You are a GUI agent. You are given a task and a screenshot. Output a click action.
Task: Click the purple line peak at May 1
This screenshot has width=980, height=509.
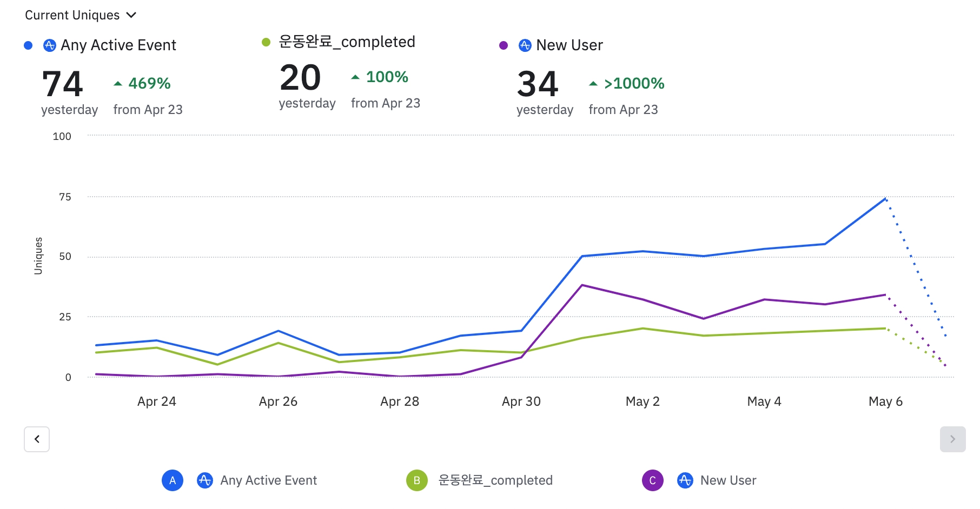pos(582,285)
